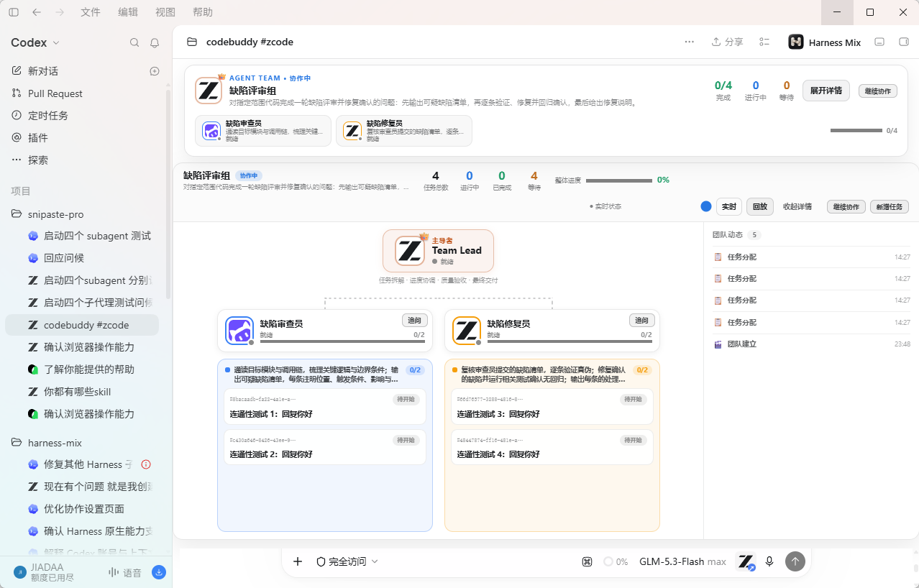Viewport: 919px width, 588px height.
Task: Switch to 回放 replay mode
Action: point(760,206)
